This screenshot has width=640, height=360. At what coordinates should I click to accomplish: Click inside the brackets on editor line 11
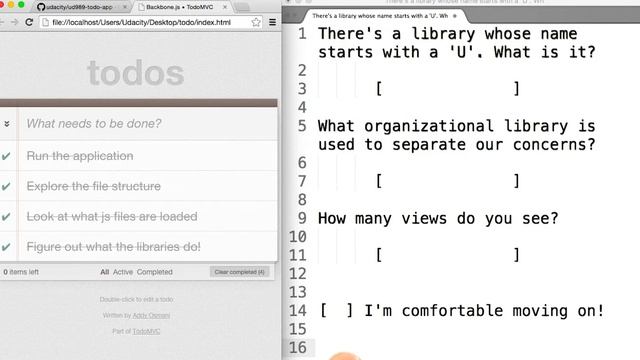point(447,255)
